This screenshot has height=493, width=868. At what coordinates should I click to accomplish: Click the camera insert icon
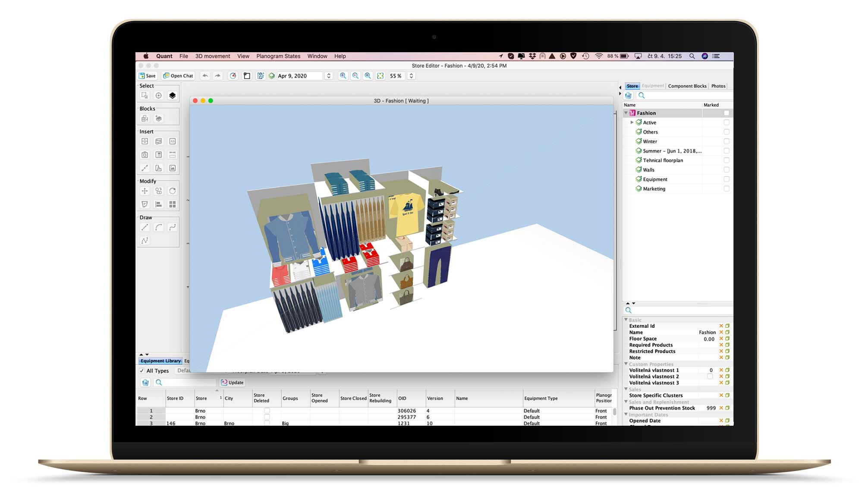(x=145, y=154)
